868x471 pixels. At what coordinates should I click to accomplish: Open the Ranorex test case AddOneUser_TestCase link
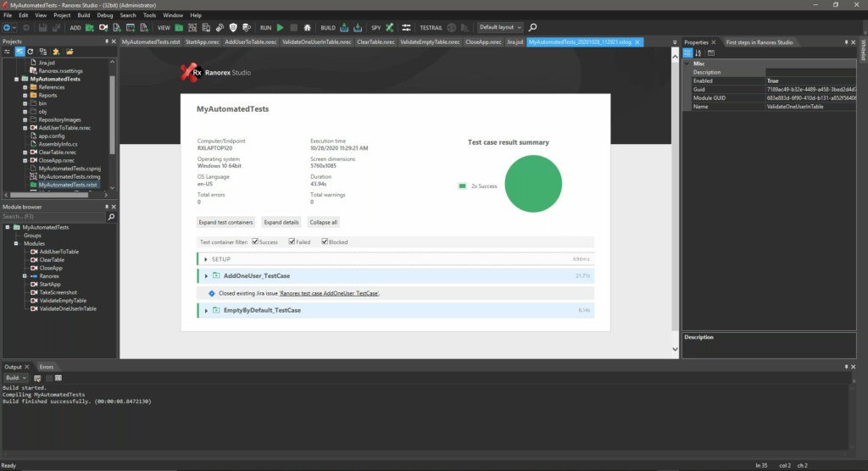click(329, 293)
